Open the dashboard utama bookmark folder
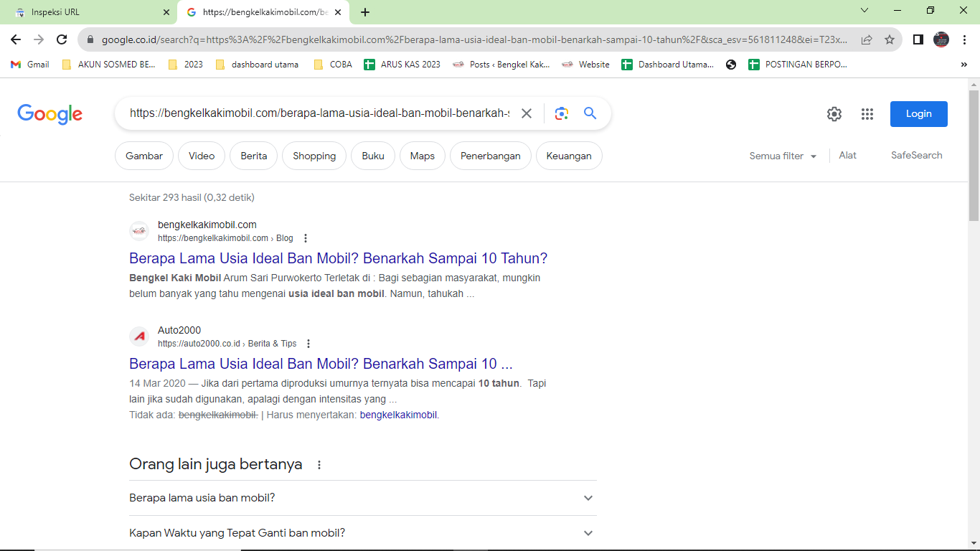Viewport: 980px width, 551px height. (x=257, y=65)
